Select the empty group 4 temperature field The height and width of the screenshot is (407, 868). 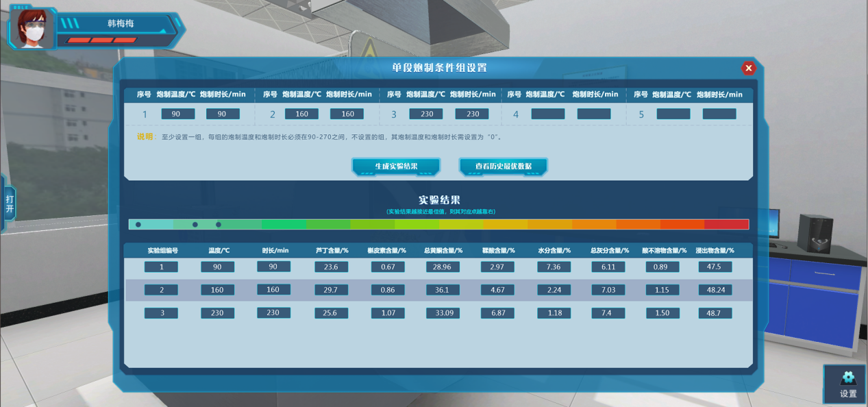pyautogui.click(x=548, y=114)
